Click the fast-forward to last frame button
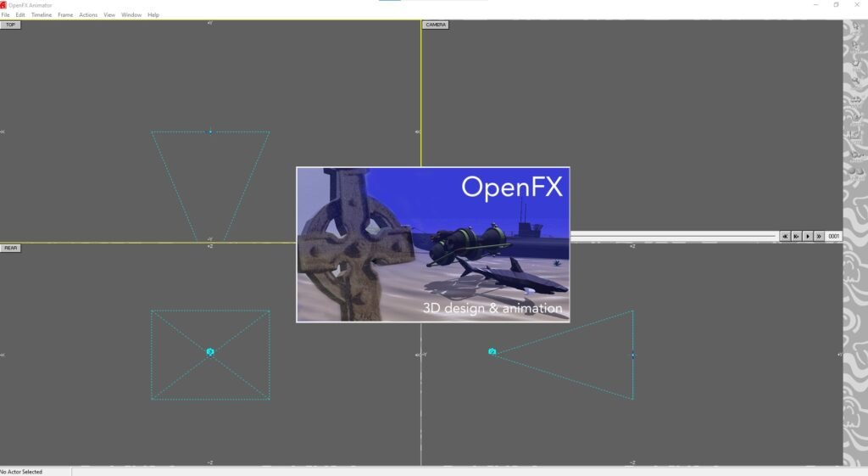The height and width of the screenshot is (476, 868). (x=819, y=236)
